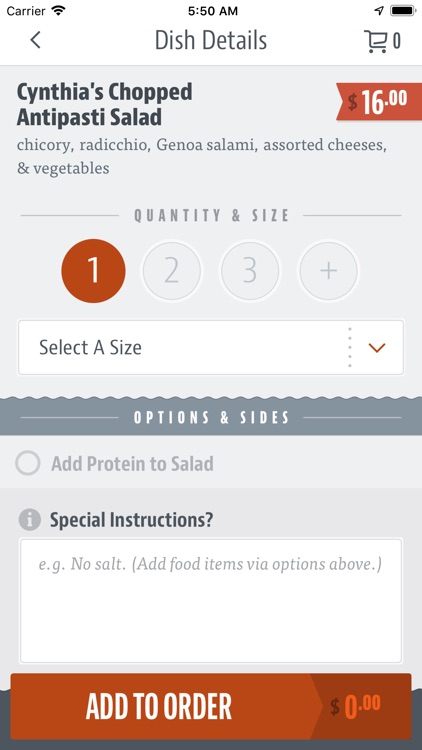This screenshot has width=422, height=750.
Task: Tap the Wi-Fi status icon
Action: 59,11
